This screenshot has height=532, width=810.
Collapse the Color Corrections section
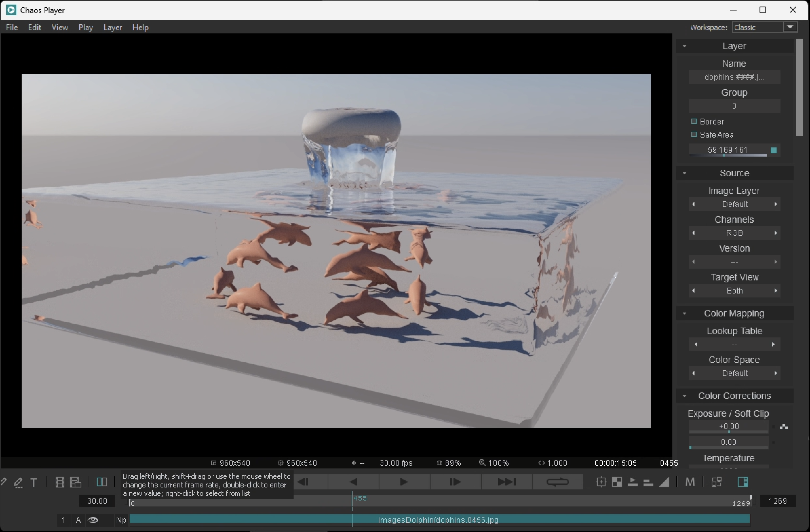(685, 396)
